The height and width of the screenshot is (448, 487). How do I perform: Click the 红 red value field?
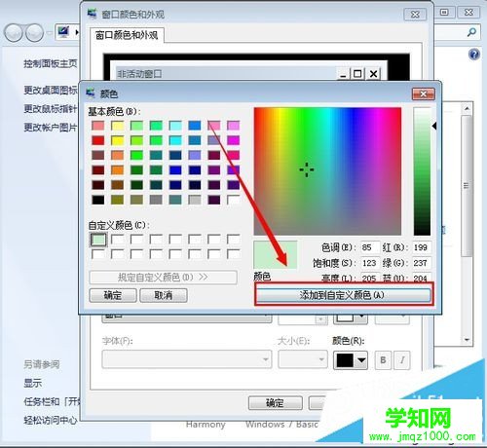tap(422, 247)
